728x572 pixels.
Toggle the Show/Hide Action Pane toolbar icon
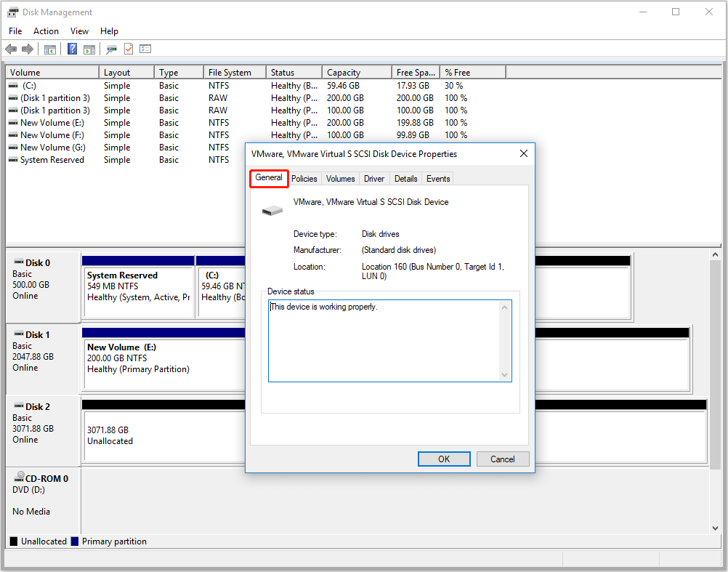point(89,49)
